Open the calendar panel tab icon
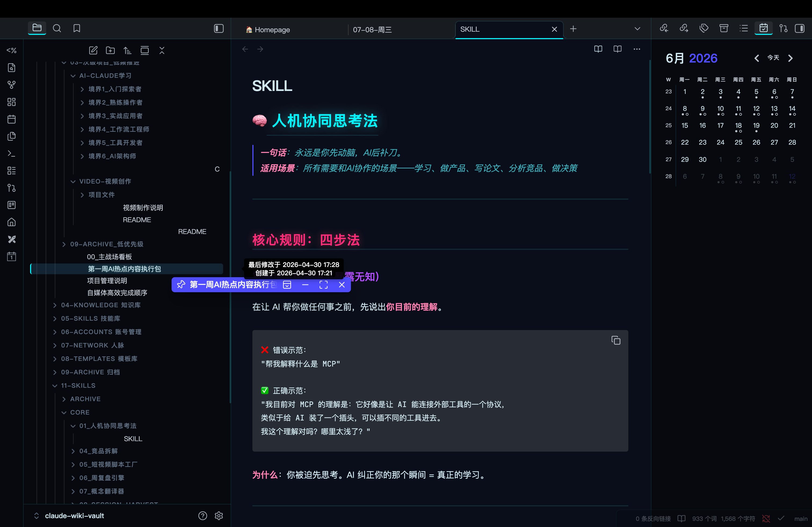This screenshot has height=527, width=812. point(764,28)
